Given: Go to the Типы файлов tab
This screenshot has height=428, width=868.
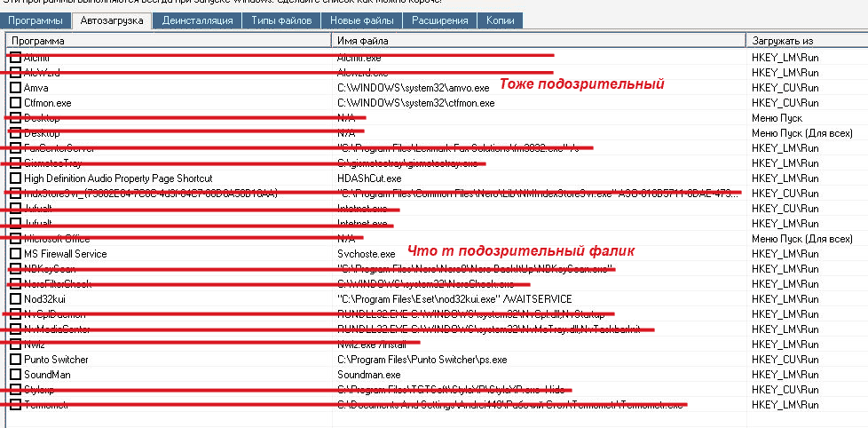Looking at the screenshot, I should pos(281,20).
